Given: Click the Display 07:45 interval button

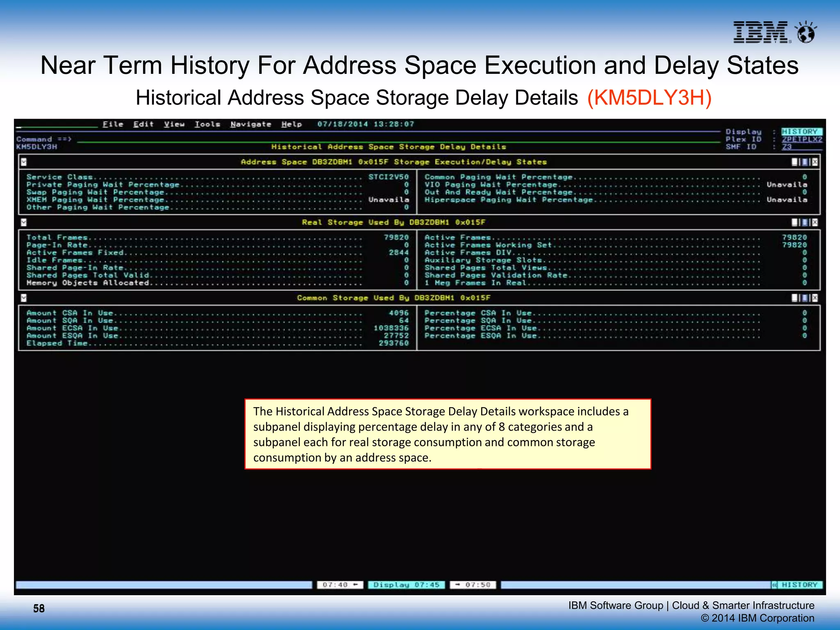Looking at the screenshot, I should tap(406, 585).
